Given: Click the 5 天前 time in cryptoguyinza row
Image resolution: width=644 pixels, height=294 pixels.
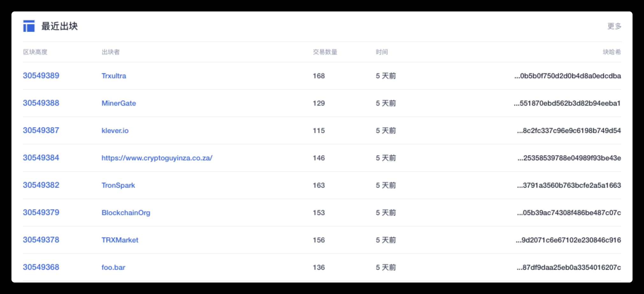Looking at the screenshot, I should [x=386, y=158].
